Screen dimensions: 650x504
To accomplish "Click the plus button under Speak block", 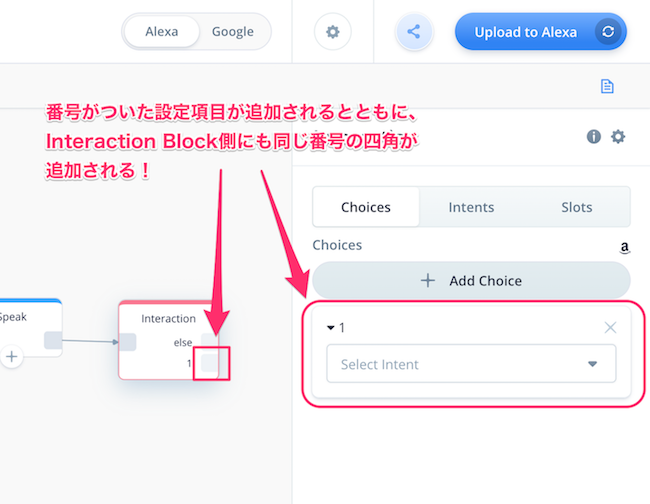I will tap(12, 356).
